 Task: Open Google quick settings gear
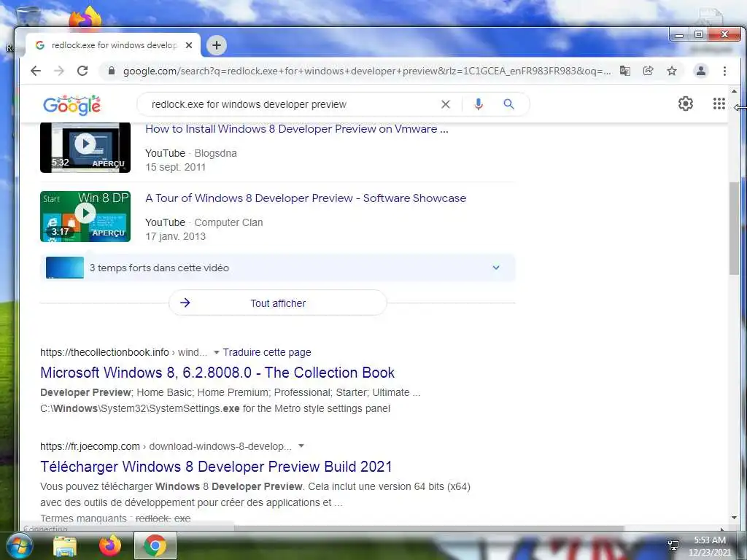tap(686, 104)
